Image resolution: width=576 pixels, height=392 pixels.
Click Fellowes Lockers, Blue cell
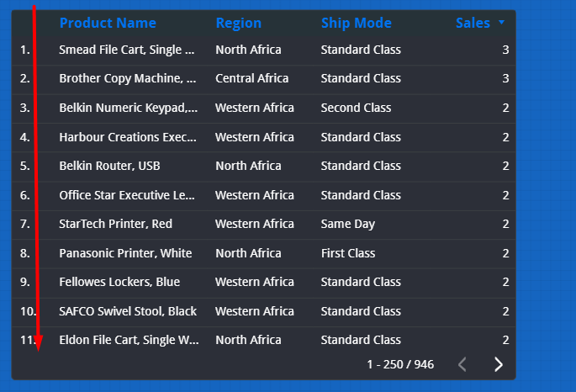click(119, 282)
